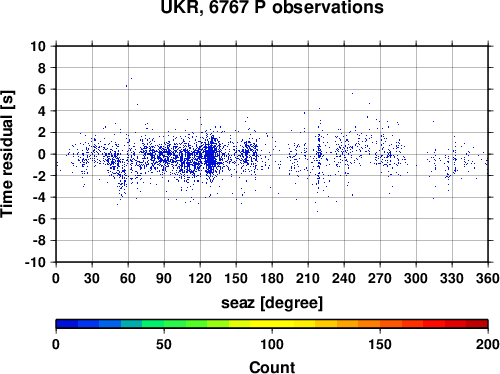Click the x-axis tick label 270
The height and width of the screenshot is (374, 500).
tap(380, 278)
